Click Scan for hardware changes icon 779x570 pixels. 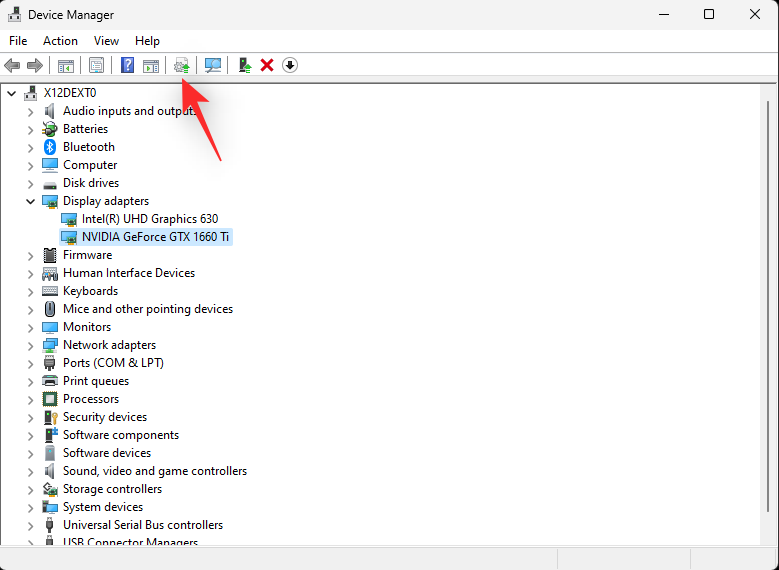pyautogui.click(x=213, y=65)
